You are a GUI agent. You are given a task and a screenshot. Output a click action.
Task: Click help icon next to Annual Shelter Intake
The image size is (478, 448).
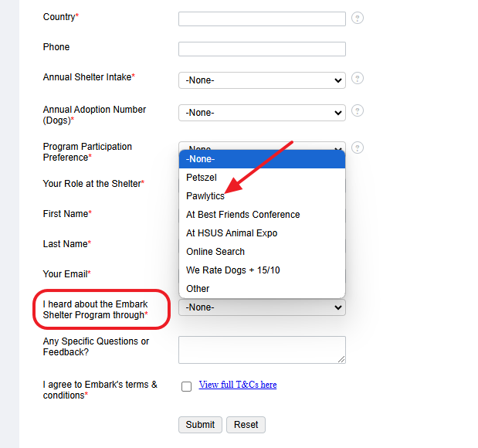(x=358, y=78)
